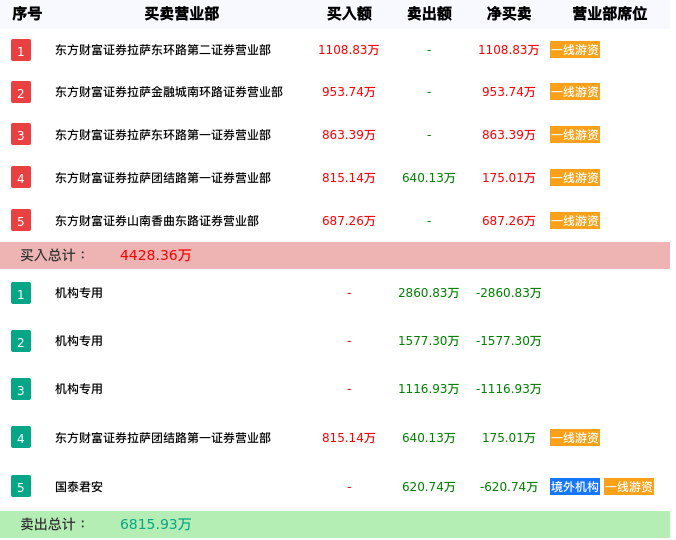Image resolution: width=676 pixels, height=540 pixels.
Task: Click red rank badge number 3
Action: tap(21, 135)
